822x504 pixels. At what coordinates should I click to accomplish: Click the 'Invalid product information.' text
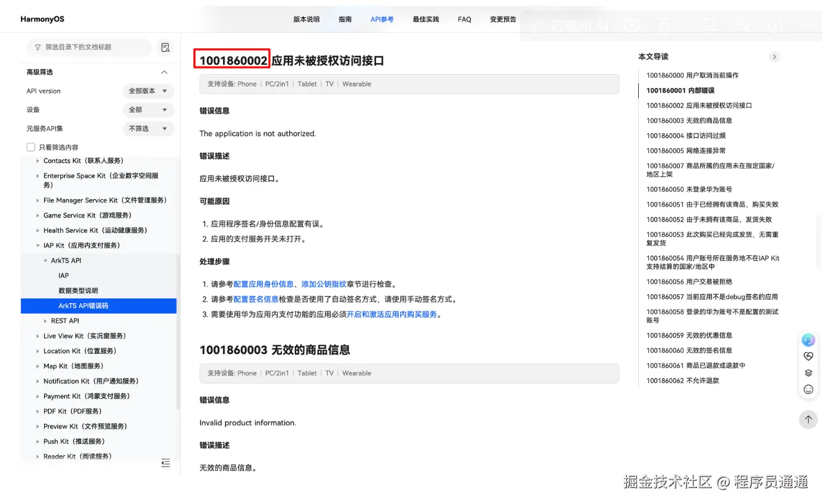click(247, 423)
